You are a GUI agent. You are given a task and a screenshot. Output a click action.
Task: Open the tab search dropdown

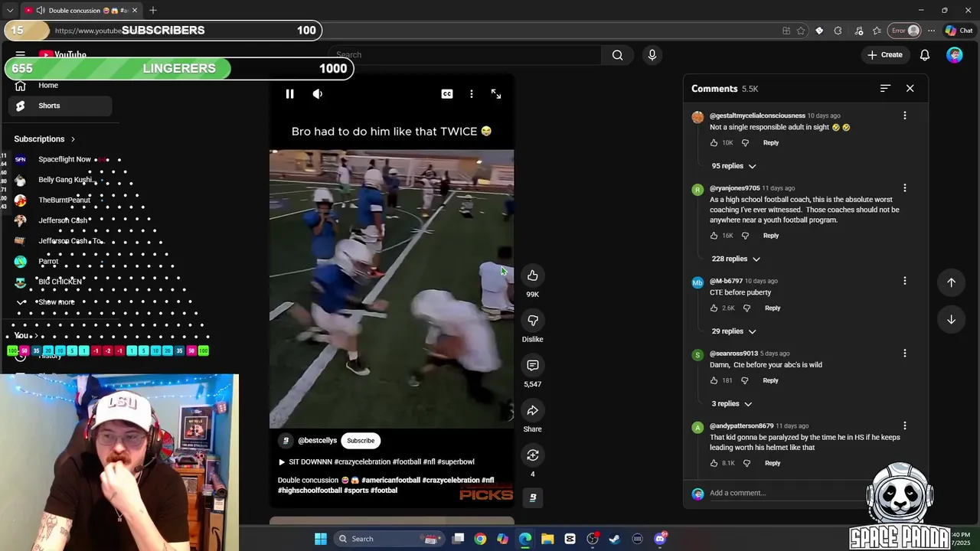tap(10, 11)
